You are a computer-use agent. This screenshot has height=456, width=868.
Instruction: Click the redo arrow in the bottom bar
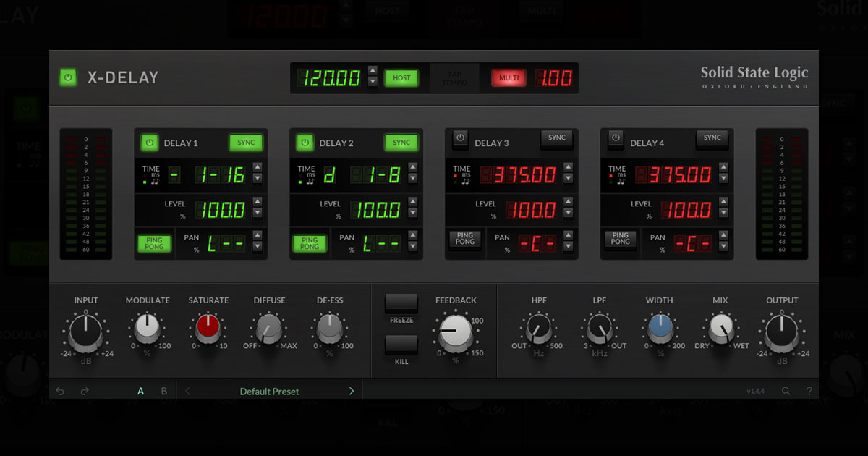tap(85, 390)
